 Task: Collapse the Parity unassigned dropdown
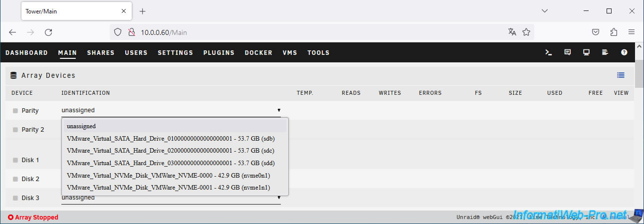(171, 110)
